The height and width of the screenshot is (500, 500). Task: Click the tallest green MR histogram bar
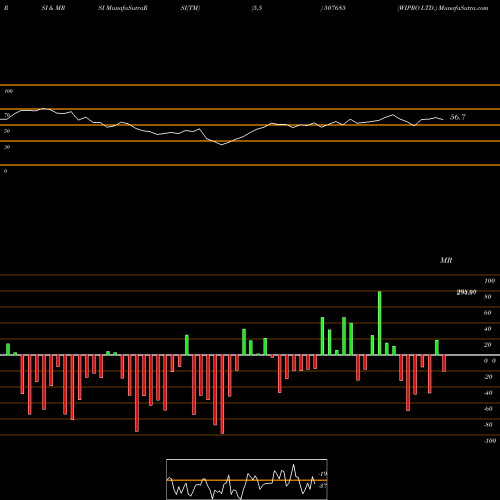tap(380, 323)
